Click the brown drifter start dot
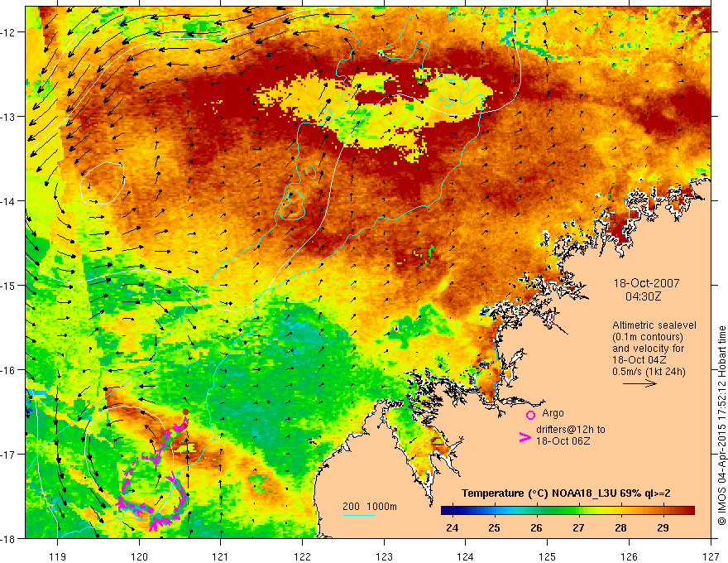Viewport: 728px width, 563px height. [185, 411]
